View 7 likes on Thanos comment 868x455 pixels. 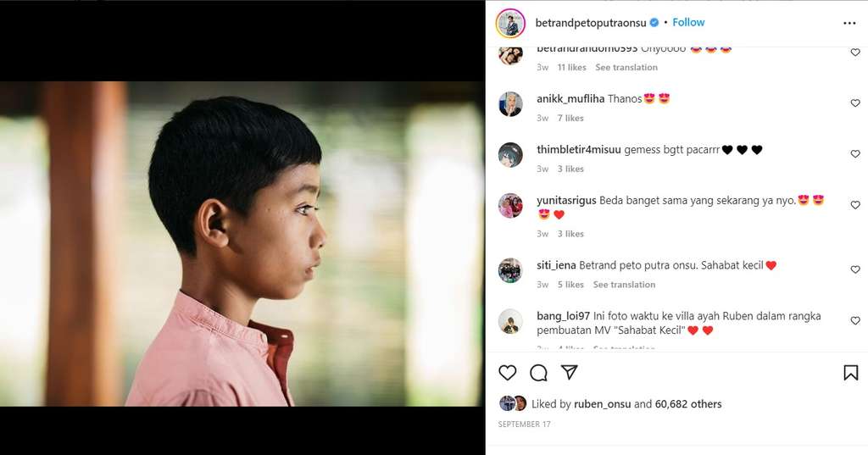click(x=570, y=118)
